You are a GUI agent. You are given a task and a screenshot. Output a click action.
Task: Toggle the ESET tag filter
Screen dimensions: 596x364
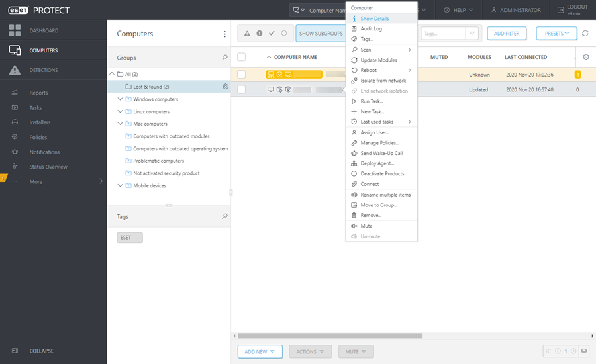tap(130, 238)
